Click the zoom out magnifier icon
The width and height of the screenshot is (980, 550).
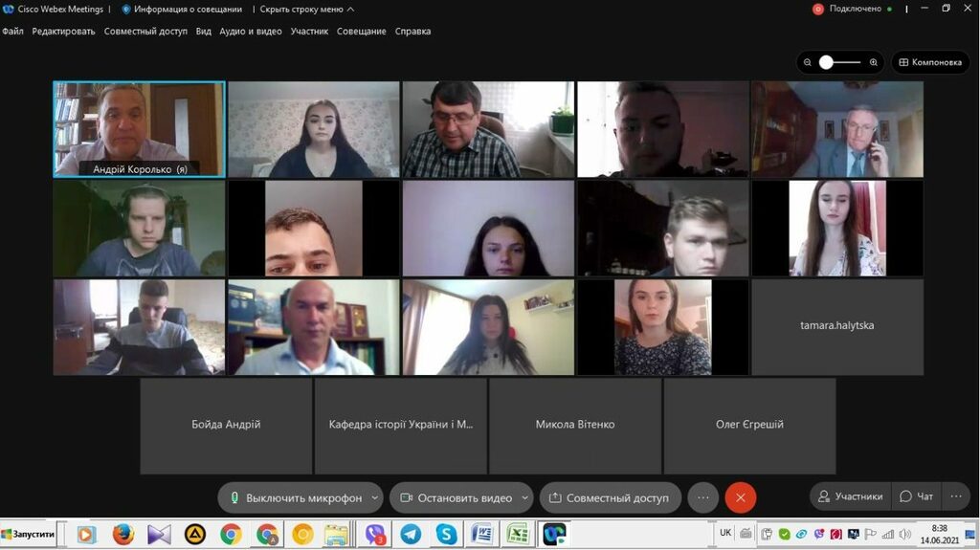pos(808,62)
